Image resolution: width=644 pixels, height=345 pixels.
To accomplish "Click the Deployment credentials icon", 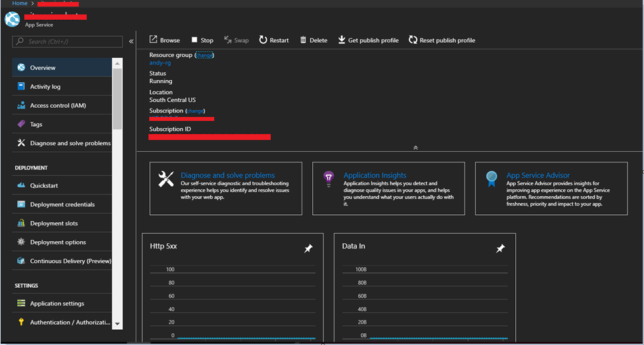I will pos(21,204).
